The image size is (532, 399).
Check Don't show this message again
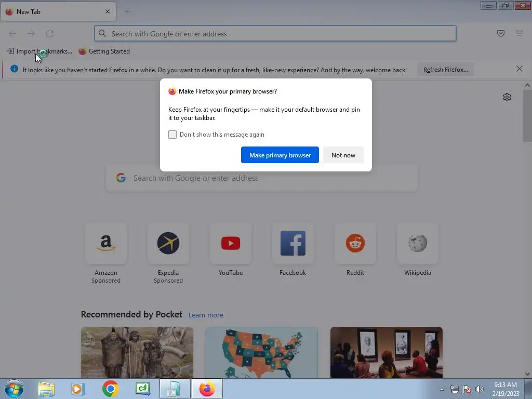pos(172,135)
